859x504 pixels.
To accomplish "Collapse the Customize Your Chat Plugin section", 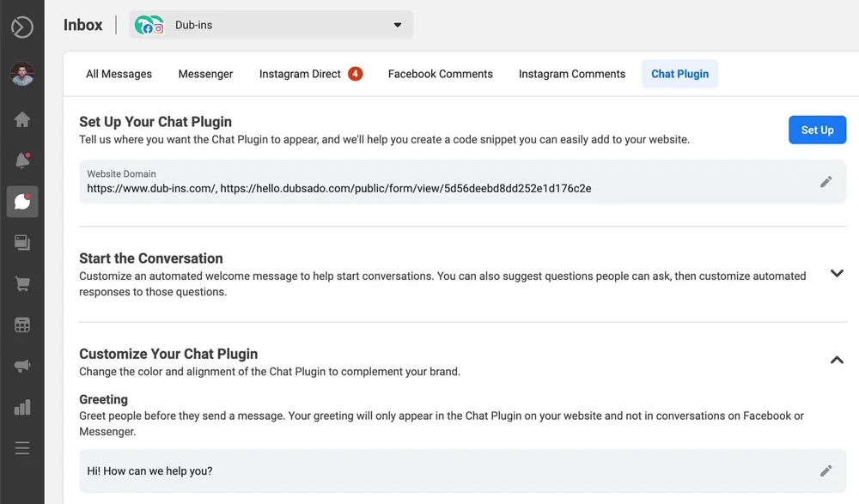I will point(837,360).
